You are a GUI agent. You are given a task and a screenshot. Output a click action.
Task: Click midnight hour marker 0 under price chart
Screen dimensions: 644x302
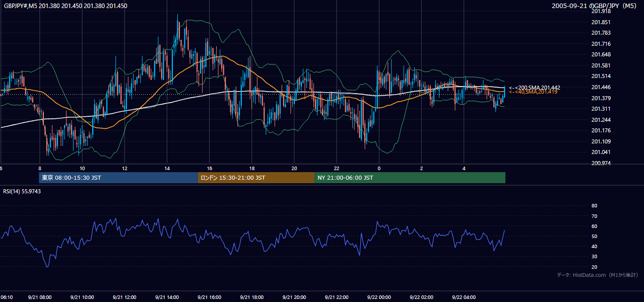coord(379,169)
